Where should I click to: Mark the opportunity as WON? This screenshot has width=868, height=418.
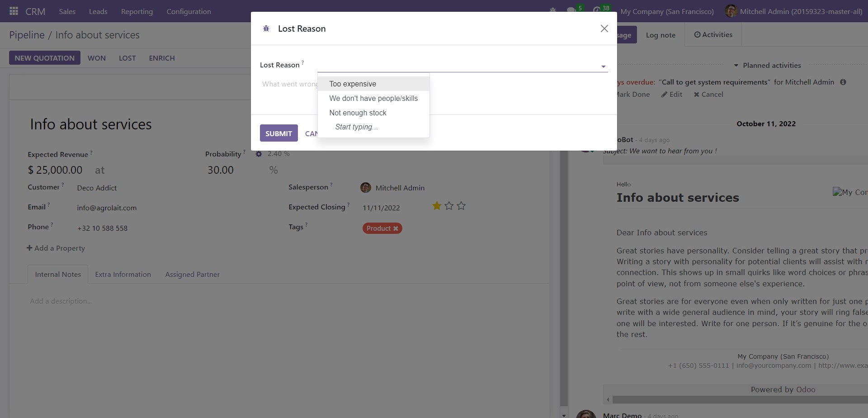pos(97,58)
